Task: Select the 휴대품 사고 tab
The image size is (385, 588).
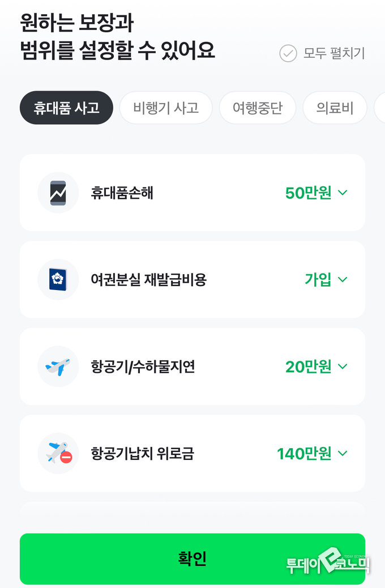Action: click(x=66, y=108)
